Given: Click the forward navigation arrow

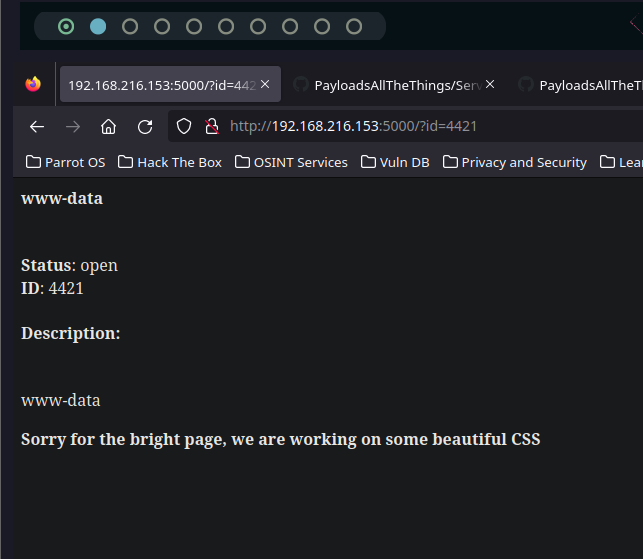Looking at the screenshot, I should click(x=73, y=127).
